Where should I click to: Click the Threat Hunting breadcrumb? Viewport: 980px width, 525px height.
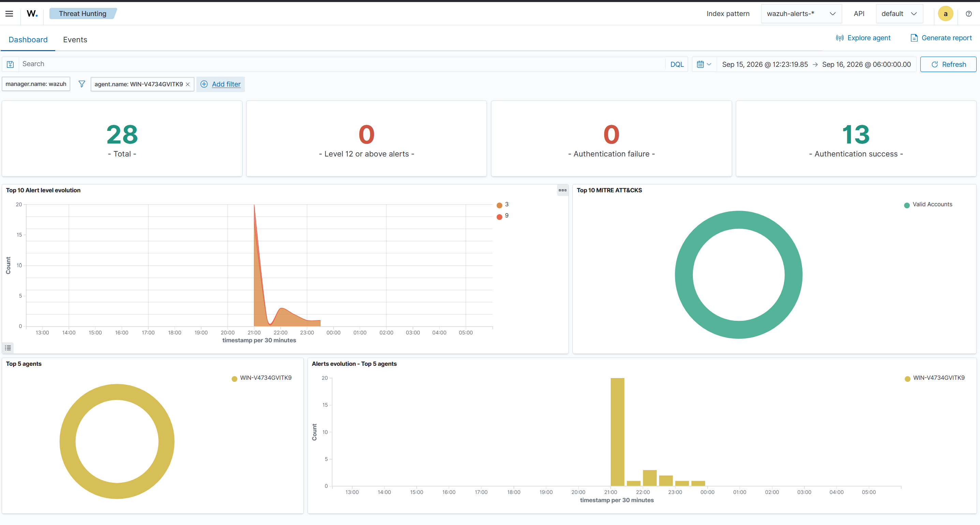click(x=83, y=14)
